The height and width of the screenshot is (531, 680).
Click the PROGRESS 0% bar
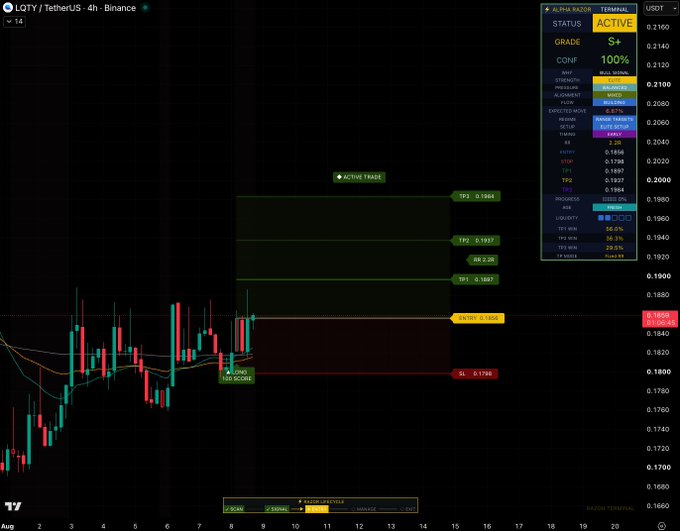tap(615, 199)
